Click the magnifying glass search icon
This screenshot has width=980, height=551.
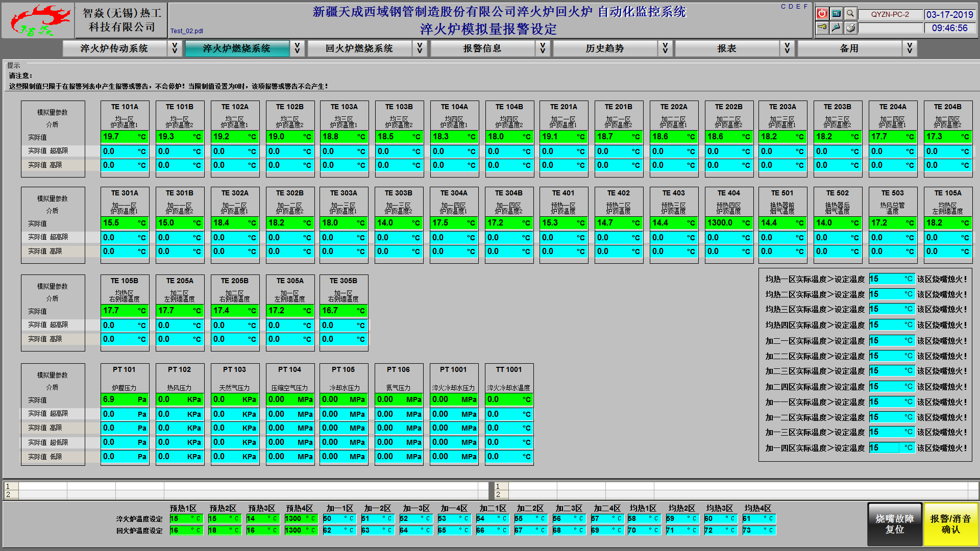pyautogui.click(x=850, y=14)
